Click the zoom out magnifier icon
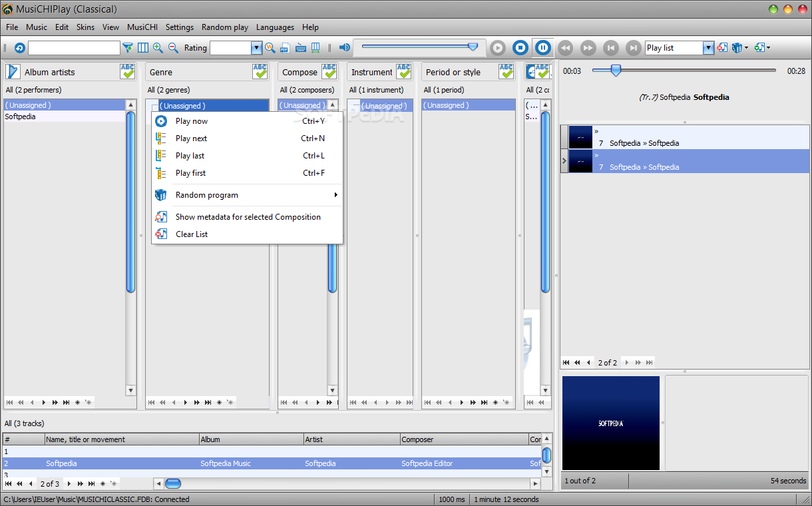Viewport: 812px width, 506px height. 173,48
